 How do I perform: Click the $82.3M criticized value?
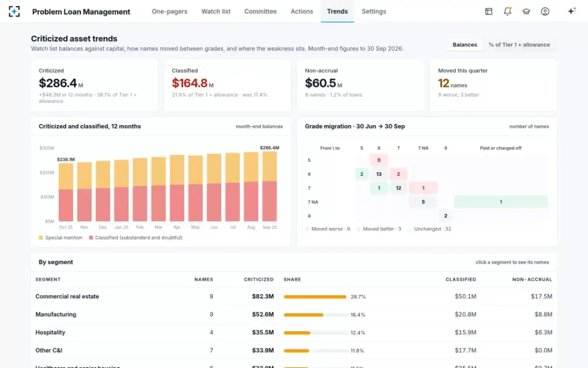click(263, 296)
